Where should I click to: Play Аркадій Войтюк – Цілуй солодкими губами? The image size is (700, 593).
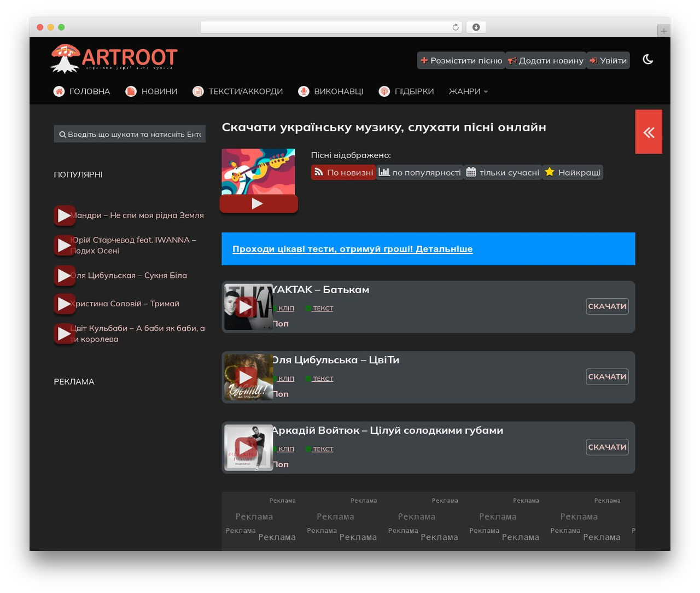click(x=246, y=447)
